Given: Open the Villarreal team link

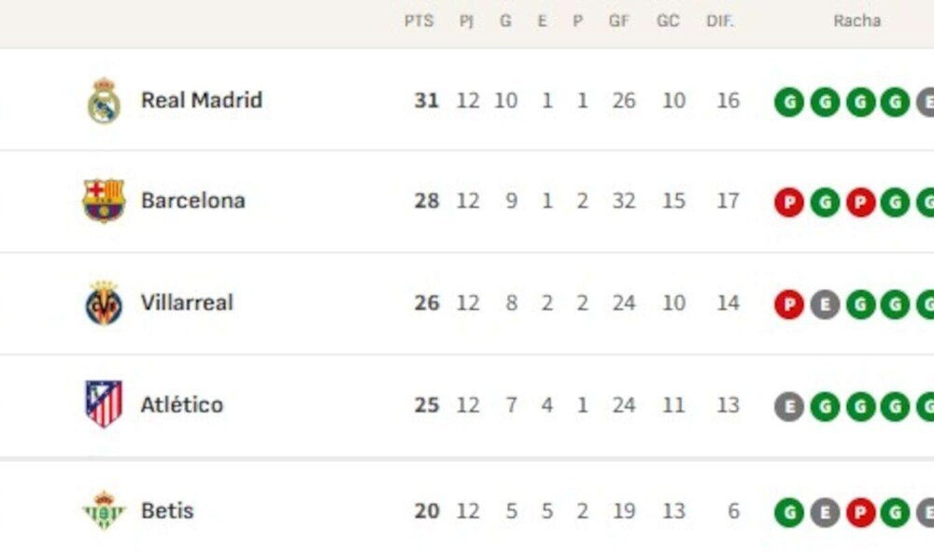Looking at the screenshot, I should click(187, 302).
